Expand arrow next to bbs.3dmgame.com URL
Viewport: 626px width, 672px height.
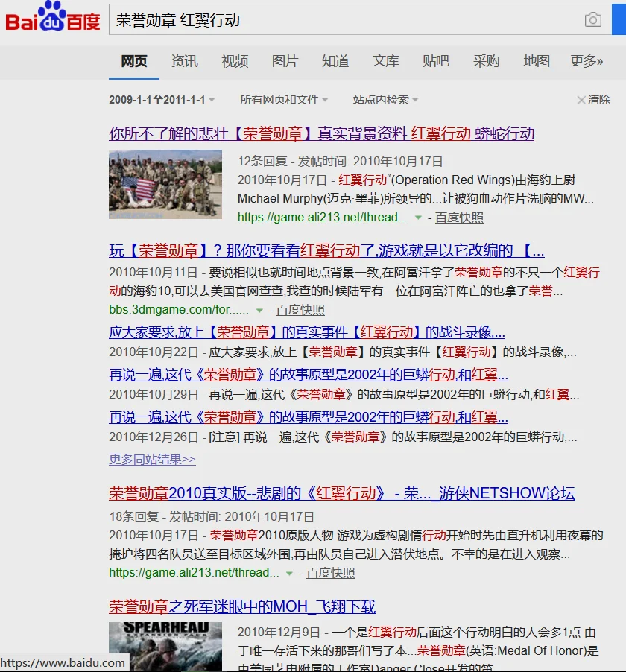[259, 310]
